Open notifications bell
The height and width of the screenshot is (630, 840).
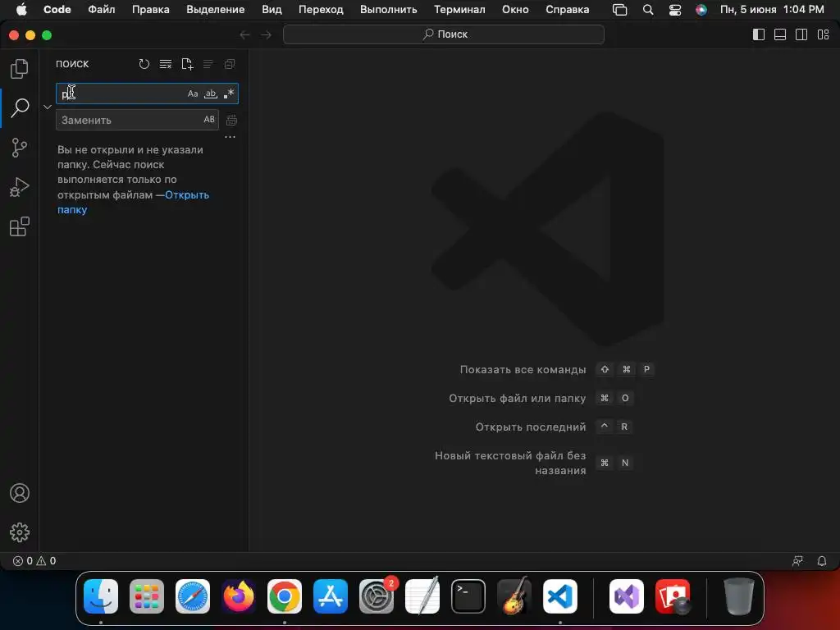(x=822, y=561)
